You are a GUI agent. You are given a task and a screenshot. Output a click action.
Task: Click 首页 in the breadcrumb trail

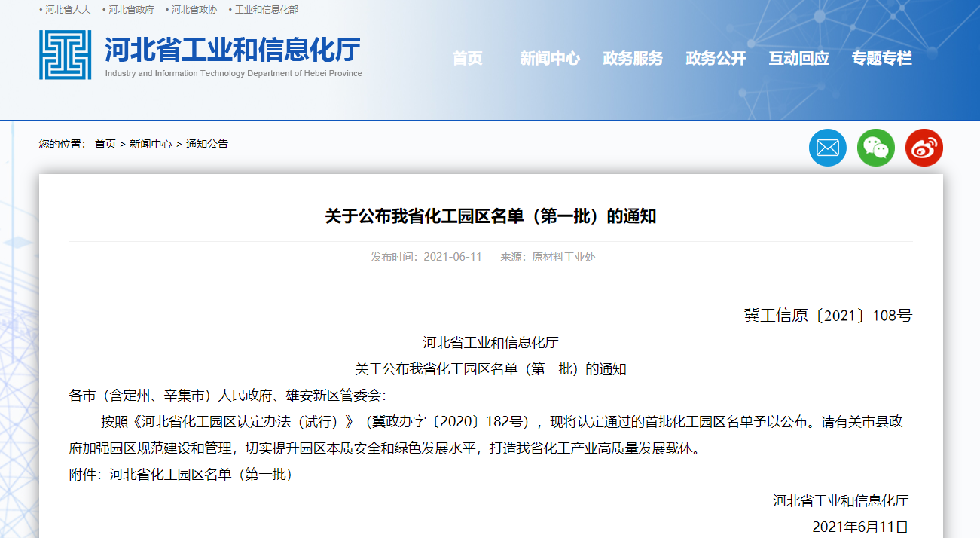tap(105, 144)
